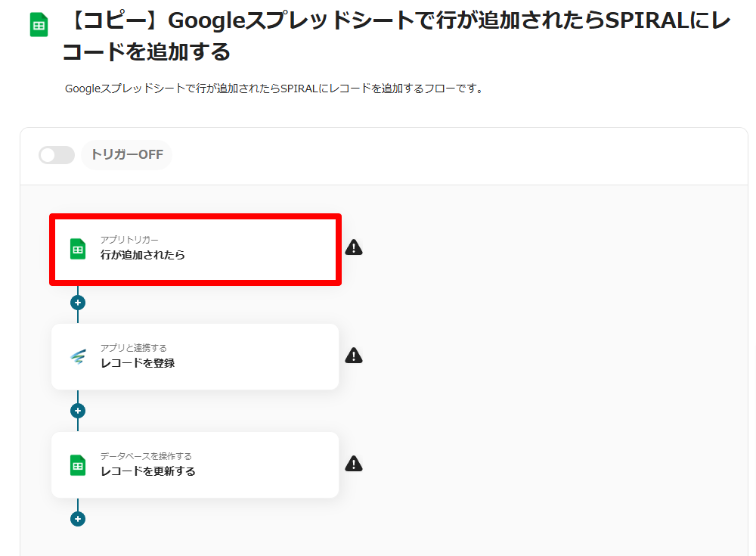Screen dimensions: 756x556
Task: Click the Google Sheets icon beside flow title
Action: point(39,25)
